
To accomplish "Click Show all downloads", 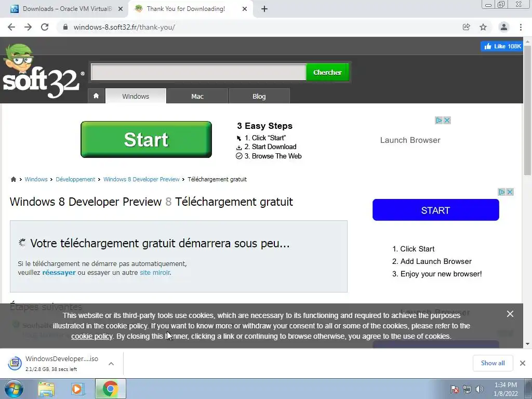I will 493,363.
